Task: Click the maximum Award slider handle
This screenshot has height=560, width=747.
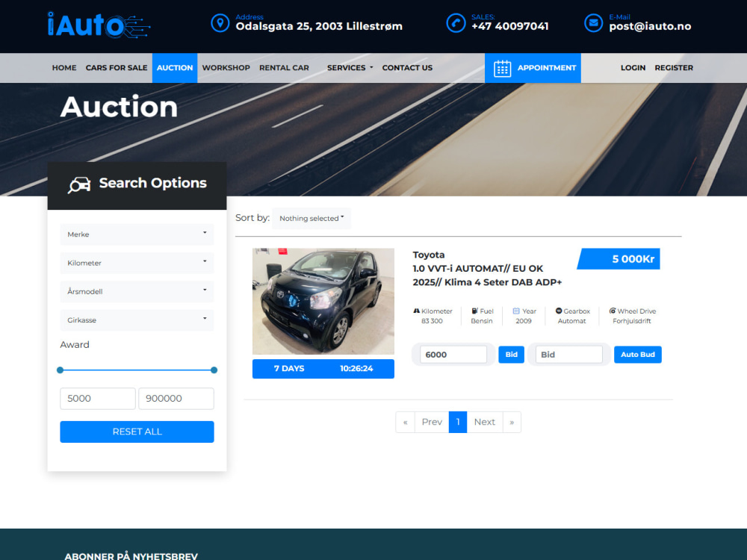Action: coord(214,370)
